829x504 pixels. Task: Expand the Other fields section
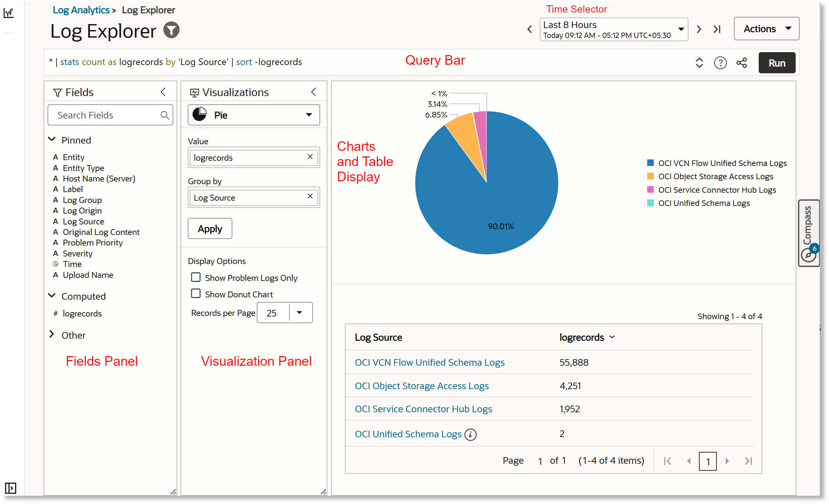pyautogui.click(x=52, y=334)
